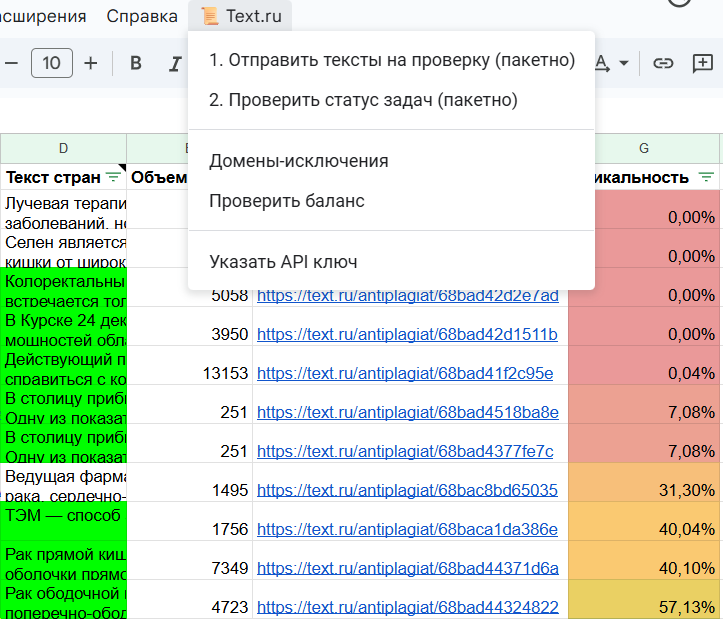
Task: Select cell starting 'Ведущая фарма'
Action: (x=64, y=482)
